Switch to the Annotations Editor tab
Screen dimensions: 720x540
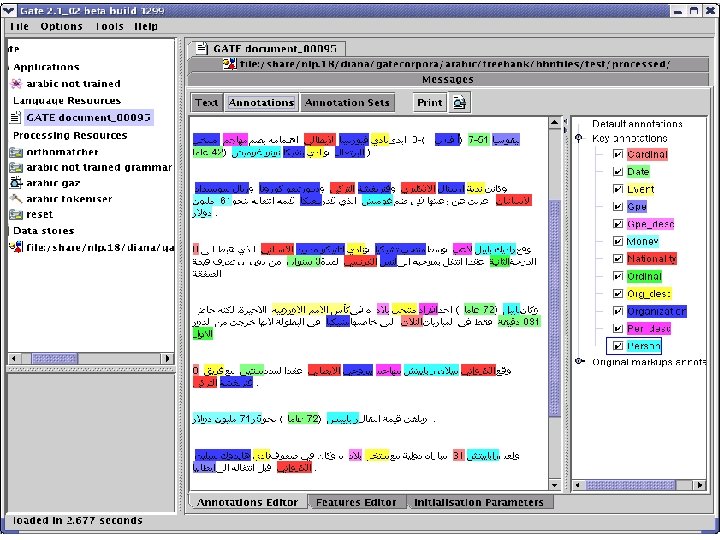[x=247, y=502]
